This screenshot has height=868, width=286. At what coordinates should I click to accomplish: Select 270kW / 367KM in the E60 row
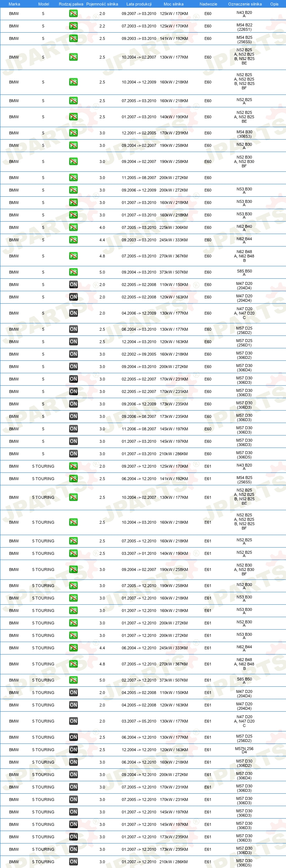click(174, 256)
